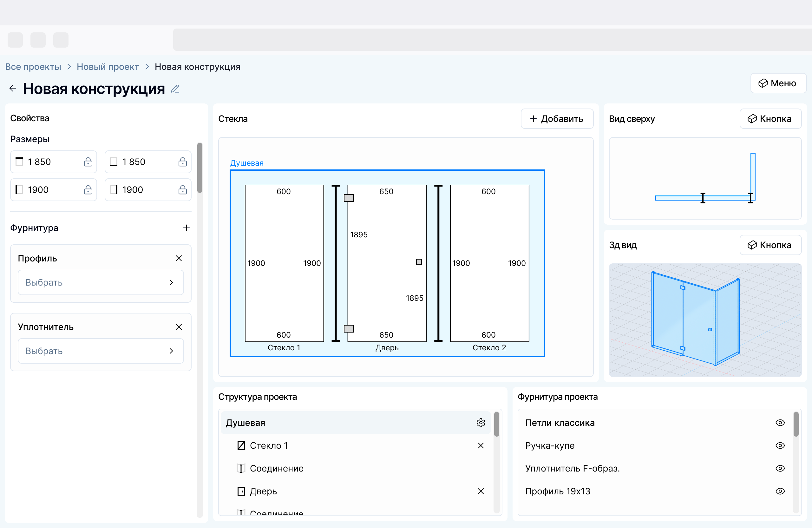The height and width of the screenshot is (528, 812).
Task: Open Профиль Выбрать selector
Action: pyautogui.click(x=101, y=283)
